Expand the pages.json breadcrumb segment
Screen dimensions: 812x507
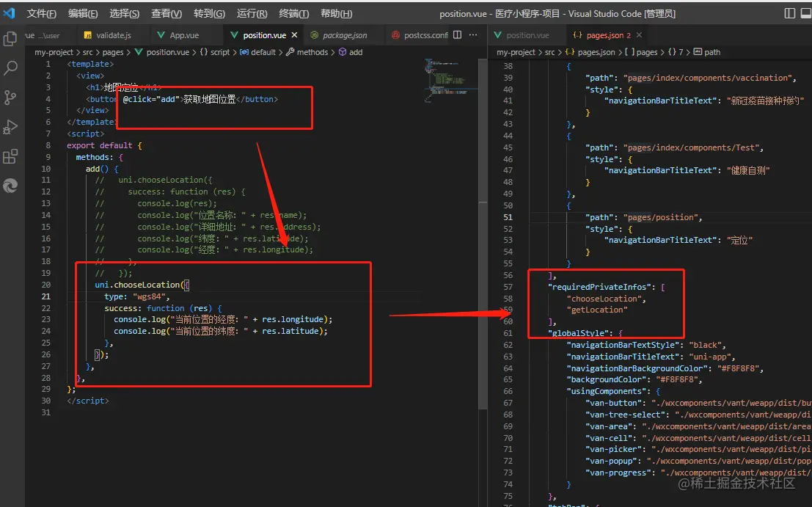(596, 52)
